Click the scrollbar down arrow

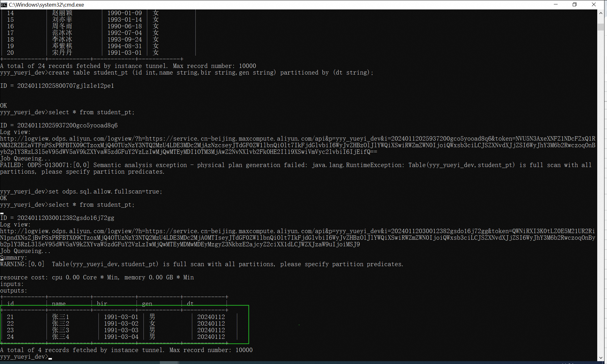[x=601, y=358]
